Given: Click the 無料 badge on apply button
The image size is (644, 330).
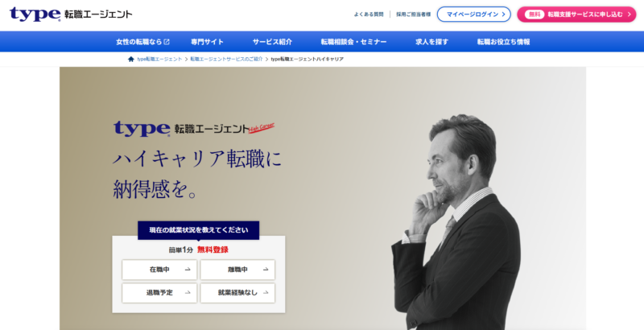Looking at the screenshot, I should coord(535,14).
